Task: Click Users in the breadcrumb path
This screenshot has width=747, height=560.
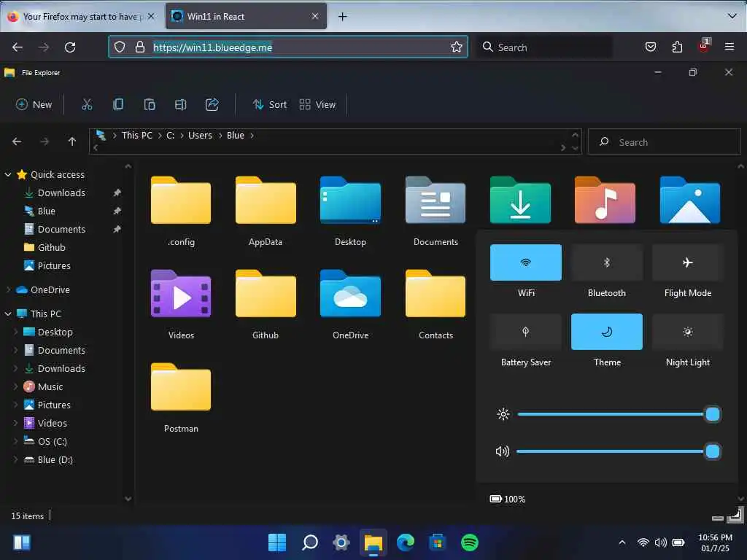Action: coord(200,135)
